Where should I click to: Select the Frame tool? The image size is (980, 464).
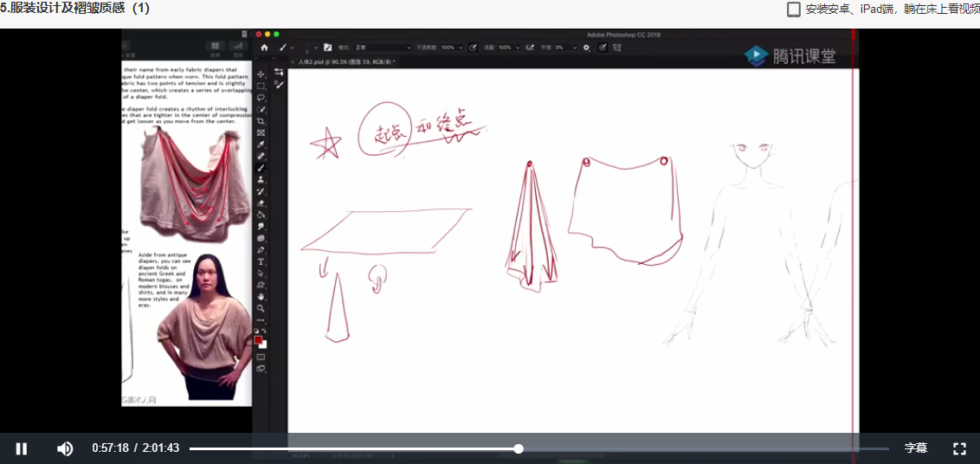pyautogui.click(x=261, y=133)
